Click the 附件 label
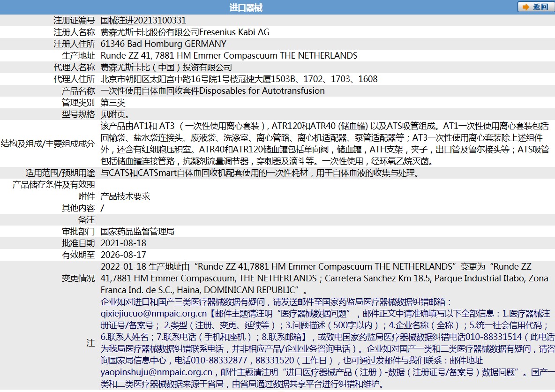The height and width of the screenshot is (392, 555). click(86, 196)
